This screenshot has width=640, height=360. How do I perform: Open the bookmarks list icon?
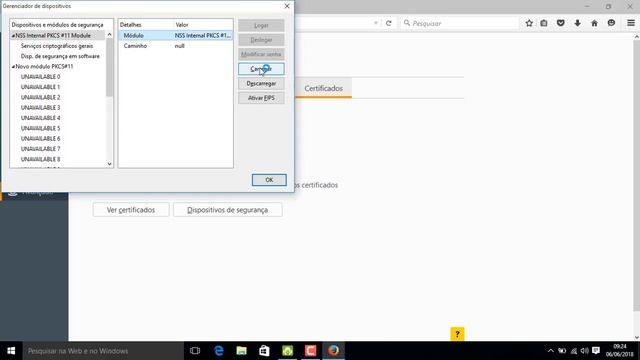(544, 23)
